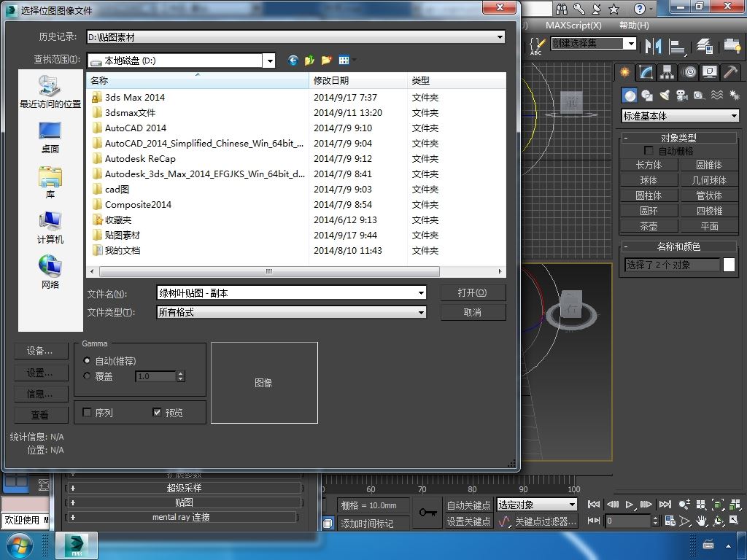Select the Lights category icon
Screen dimensions: 747x560
pyautogui.click(x=664, y=96)
